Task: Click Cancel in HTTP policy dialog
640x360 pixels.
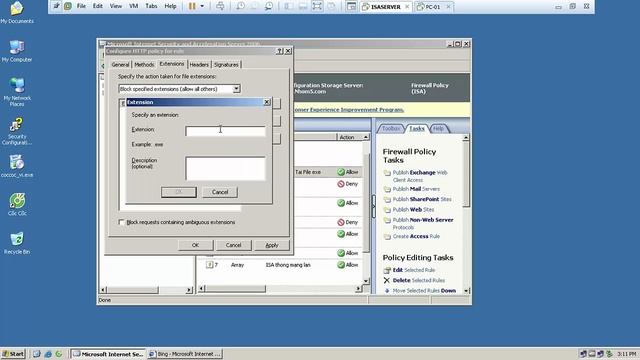Action: coord(233,245)
